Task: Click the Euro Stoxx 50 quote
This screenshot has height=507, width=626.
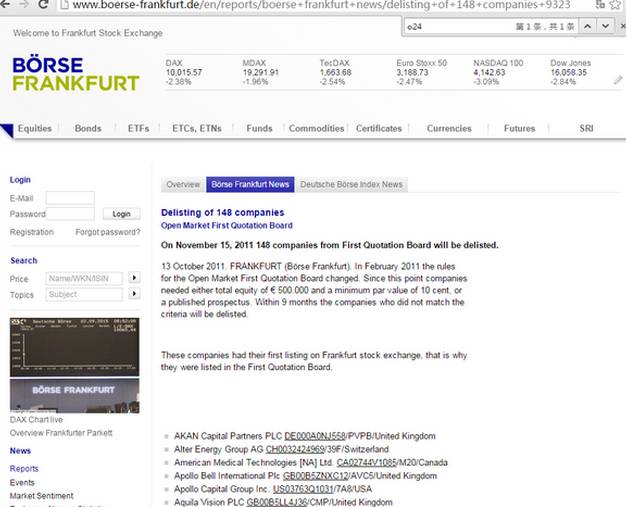Action: 422,72
